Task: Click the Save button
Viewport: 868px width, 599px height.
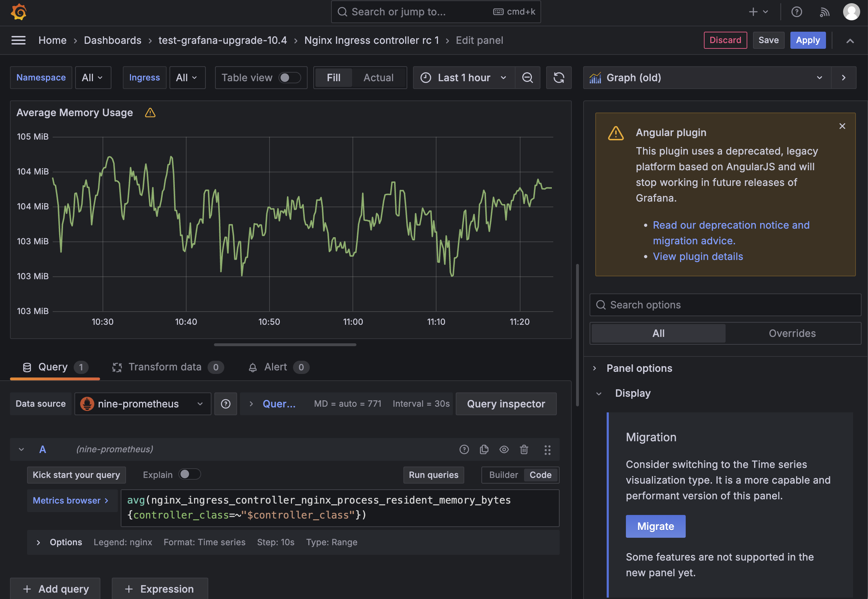Action: [768, 40]
